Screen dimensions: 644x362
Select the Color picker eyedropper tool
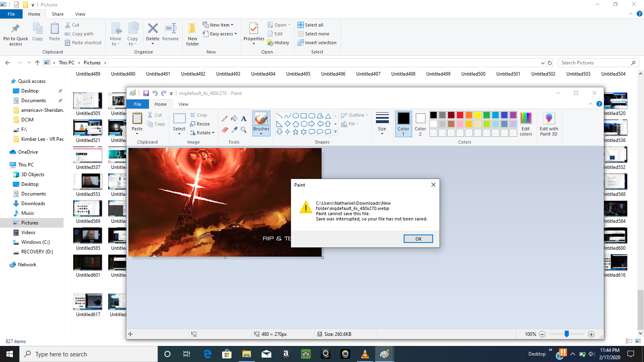(x=234, y=130)
